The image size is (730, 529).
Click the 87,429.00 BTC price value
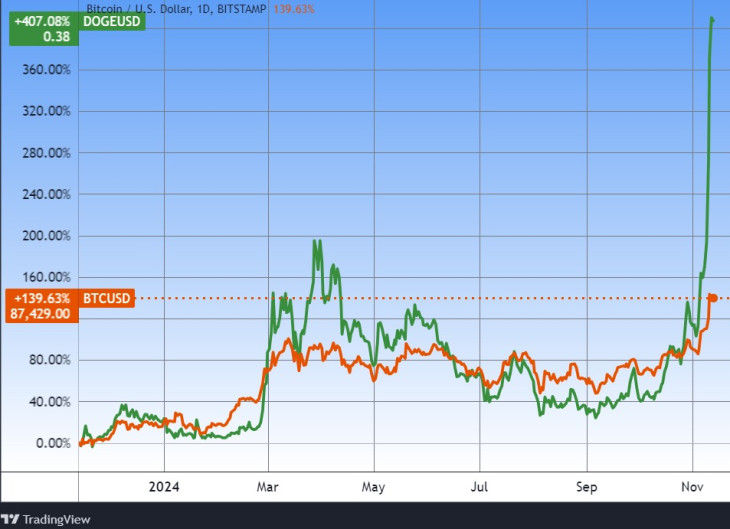click(40, 314)
